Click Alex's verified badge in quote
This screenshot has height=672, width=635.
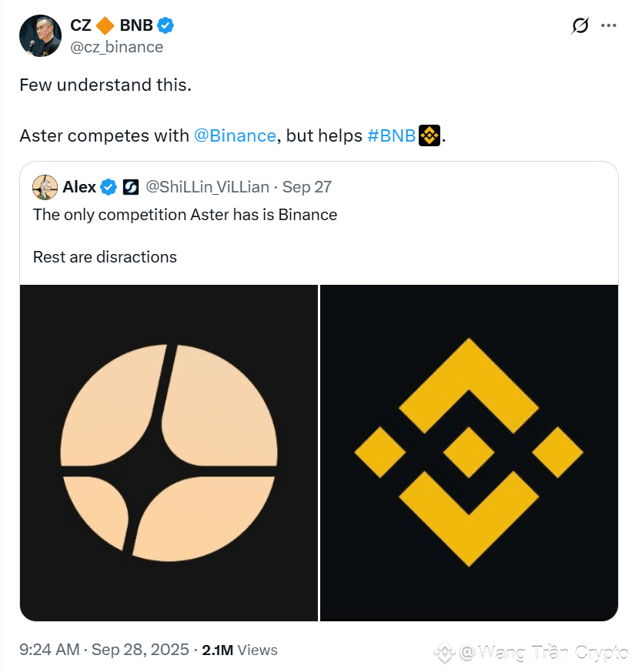[x=109, y=187]
